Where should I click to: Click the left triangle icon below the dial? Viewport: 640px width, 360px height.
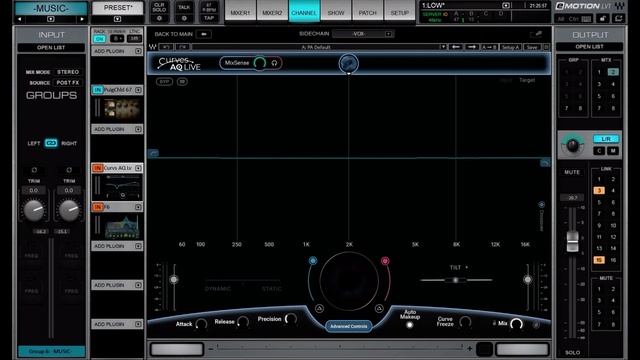320,309
